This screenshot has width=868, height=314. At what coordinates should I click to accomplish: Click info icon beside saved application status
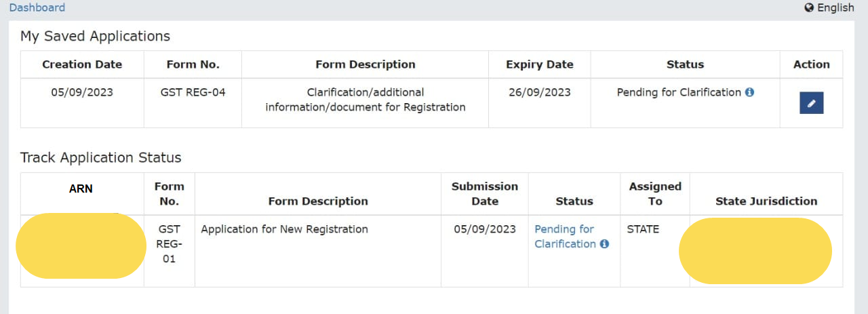[x=749, y=92]
